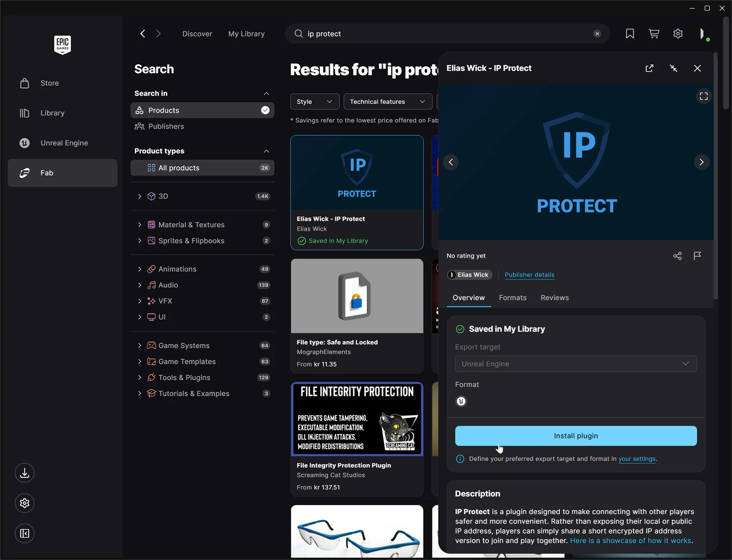The height and width of the screenshot is (560, 732).
Task: Open the Unreal Engine sidebar section
Action: point(63,143)
